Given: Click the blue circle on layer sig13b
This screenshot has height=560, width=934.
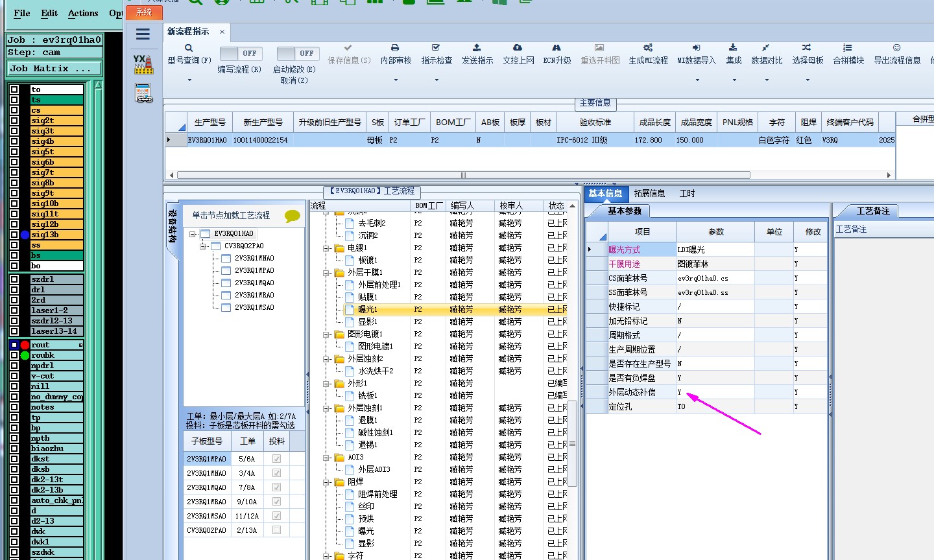Looking at the screenshot, I should [x=25, y=235].
